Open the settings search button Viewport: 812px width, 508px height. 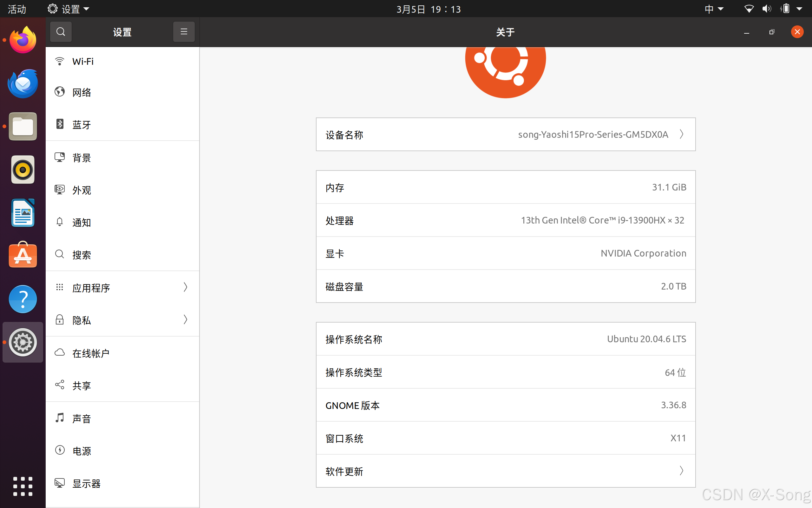click(61, 32)
